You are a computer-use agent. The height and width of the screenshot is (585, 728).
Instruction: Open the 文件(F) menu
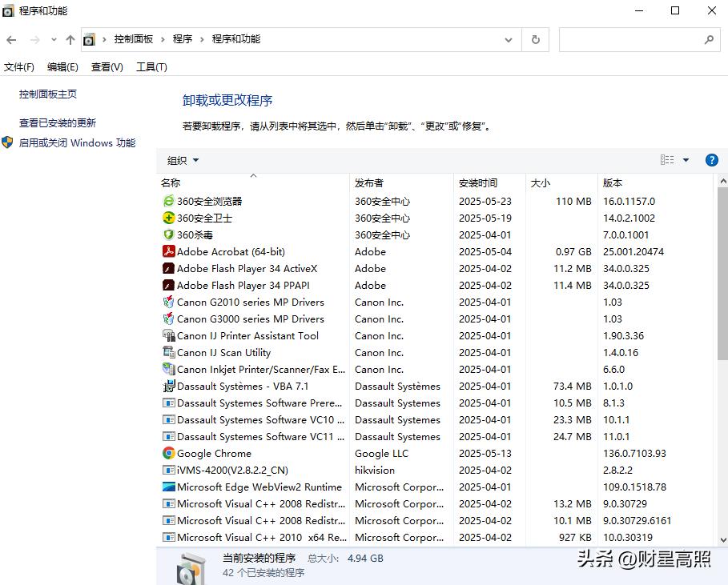point(19,67)
